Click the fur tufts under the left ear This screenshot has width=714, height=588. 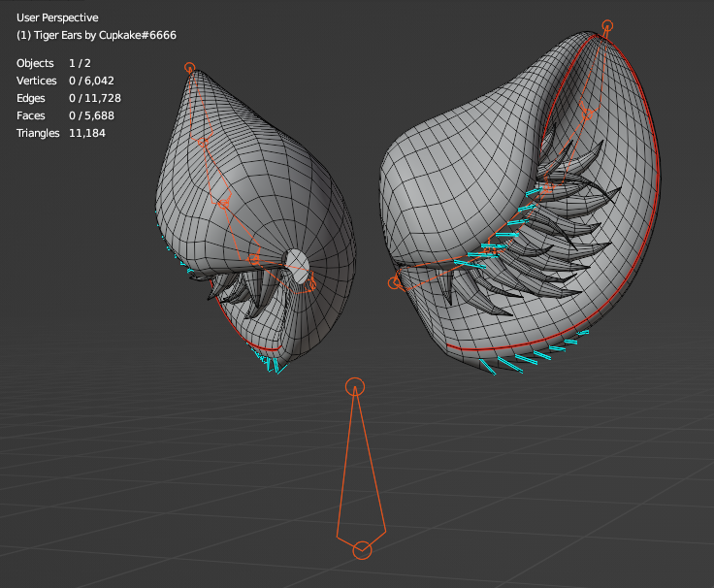243,291
